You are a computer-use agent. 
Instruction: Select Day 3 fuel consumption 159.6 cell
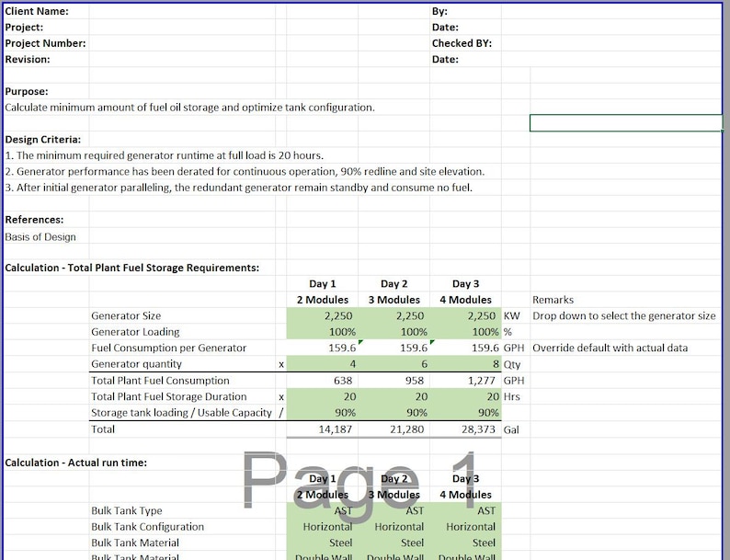[465, 348]
